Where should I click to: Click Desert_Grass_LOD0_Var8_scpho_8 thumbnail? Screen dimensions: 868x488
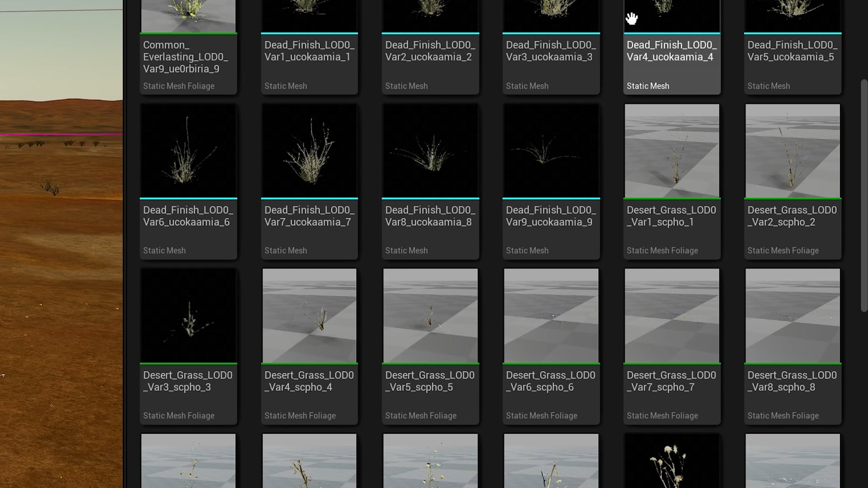[x=793, y=316]
